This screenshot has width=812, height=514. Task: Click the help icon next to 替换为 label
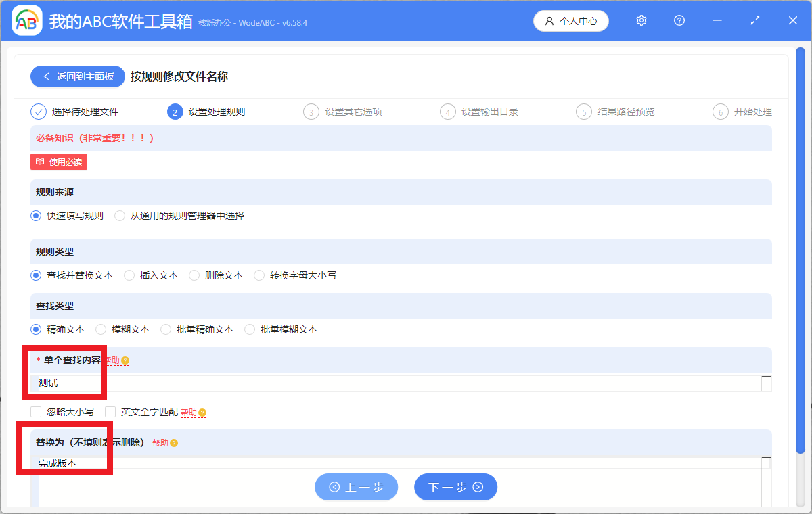pyautogui.click(x=174, y=443)
